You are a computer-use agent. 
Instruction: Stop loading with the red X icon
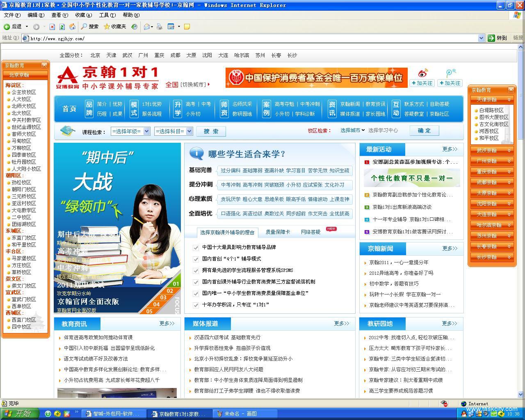tap(52, 27)
